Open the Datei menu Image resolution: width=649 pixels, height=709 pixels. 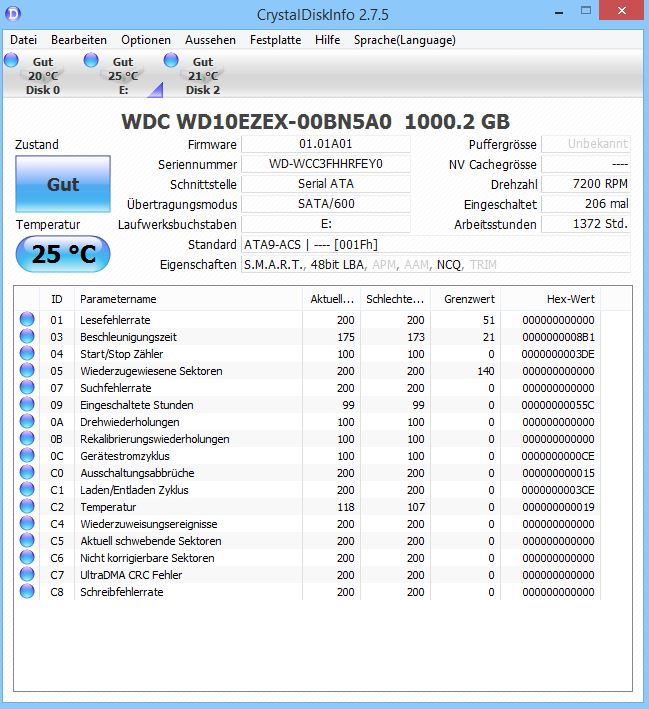[24, 40]
